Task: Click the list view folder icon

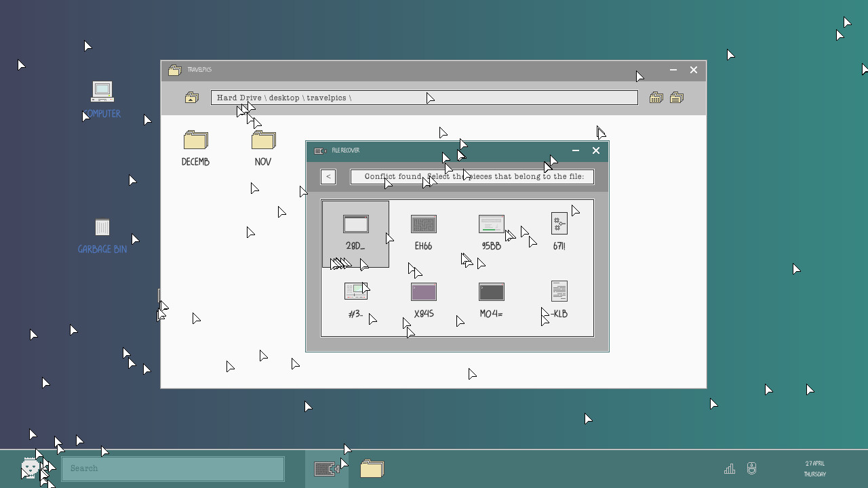Action: click(x=677, y=98)
